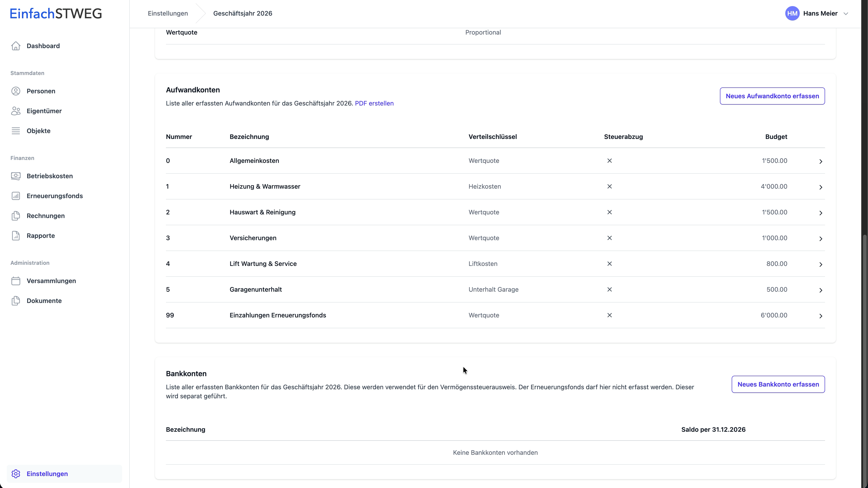Open Personen via its person icon
The height and width of the screenshot is (488, 868).
coord(16,91)
